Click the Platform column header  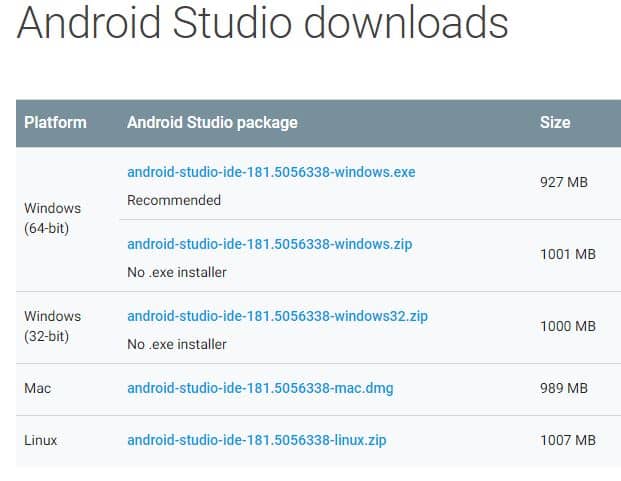point(55,122)
